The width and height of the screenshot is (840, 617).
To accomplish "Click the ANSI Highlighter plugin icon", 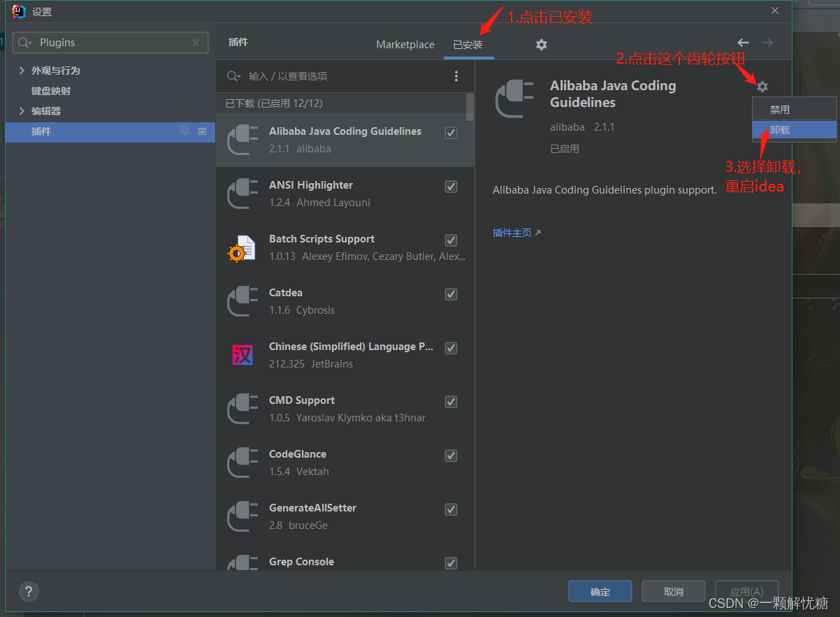I will pyautogui.click(x=242, y=194).
